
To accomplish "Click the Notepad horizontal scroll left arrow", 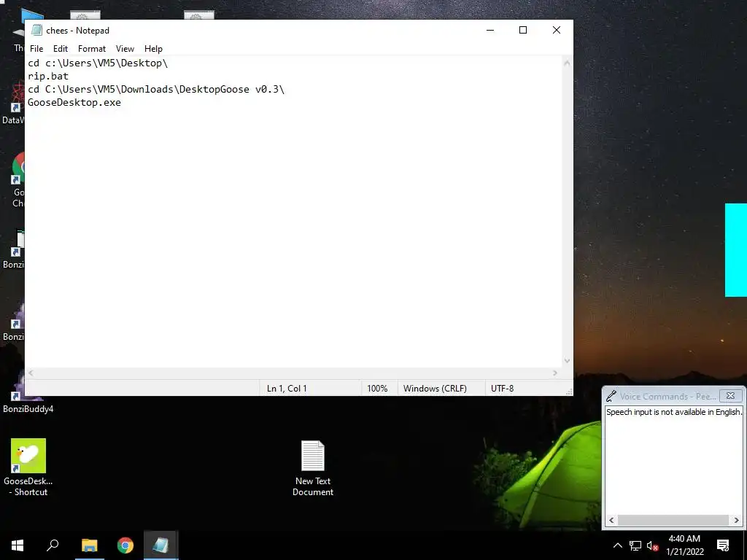I will click(x=31, y=373).
